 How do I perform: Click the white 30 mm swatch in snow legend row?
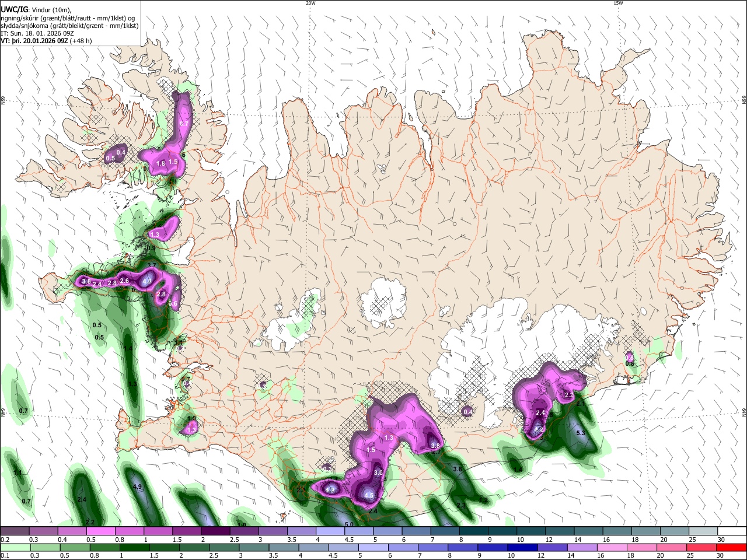click(x=732, y=531)
